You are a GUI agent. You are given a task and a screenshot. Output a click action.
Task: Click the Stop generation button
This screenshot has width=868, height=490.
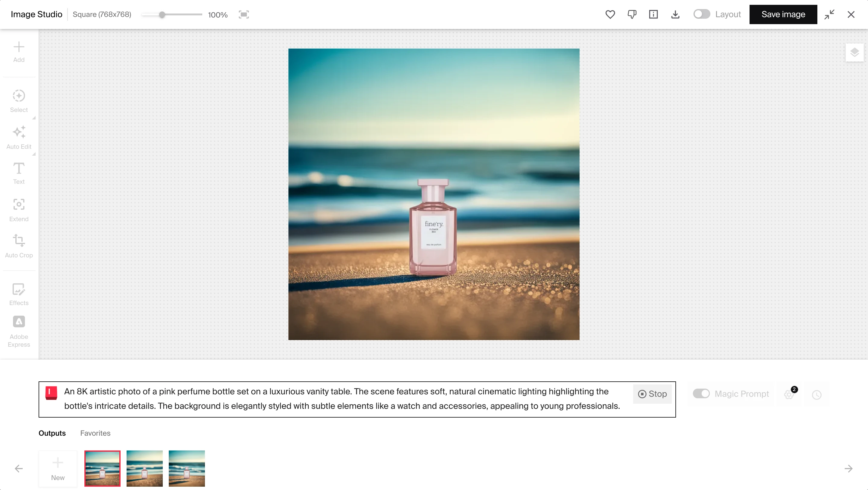click(652, 394)
